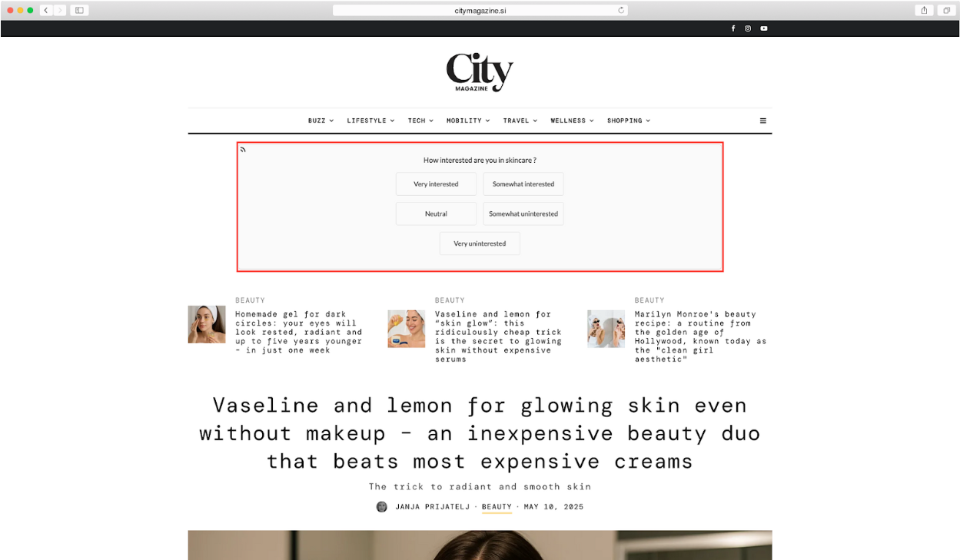
Task: Click subtitle The trick to radiant and smooth skin
Action: [480, 486]
